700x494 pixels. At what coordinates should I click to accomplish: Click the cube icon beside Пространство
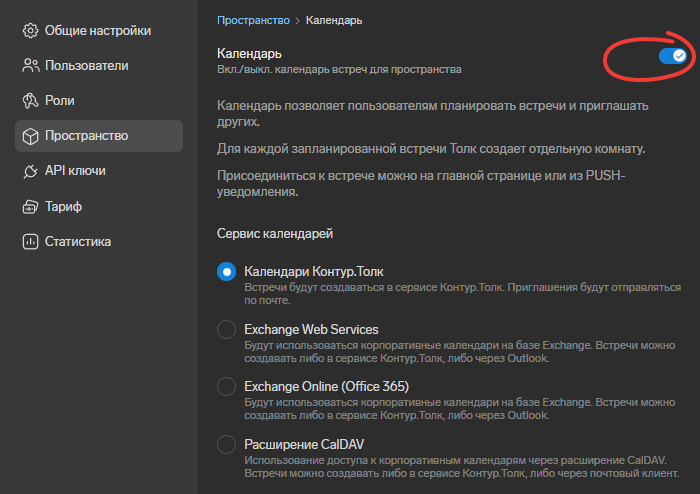click(x=30, y=136)
